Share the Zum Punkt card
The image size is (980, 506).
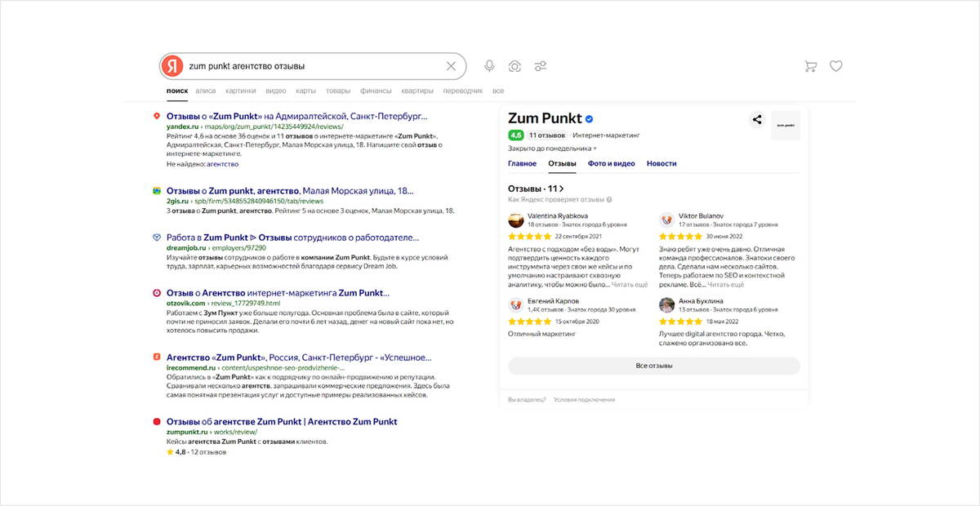(757, 119)
